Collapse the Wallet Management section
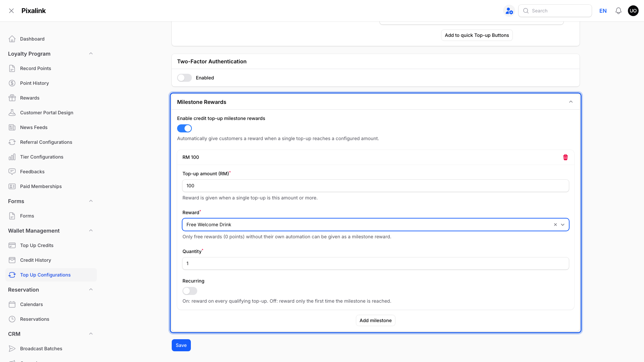The image size is (644, 362). [91, 231]
